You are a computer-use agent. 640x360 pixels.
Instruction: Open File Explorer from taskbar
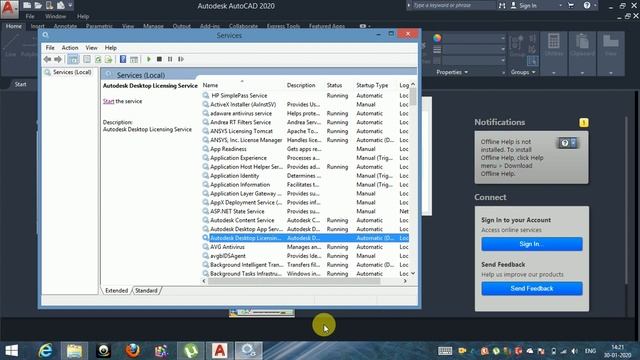tap(74, 351)
